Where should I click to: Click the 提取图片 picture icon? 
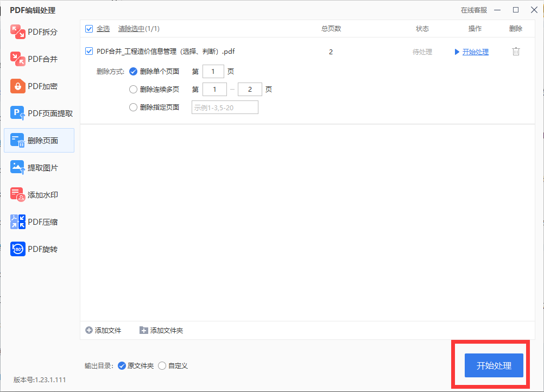18,167
